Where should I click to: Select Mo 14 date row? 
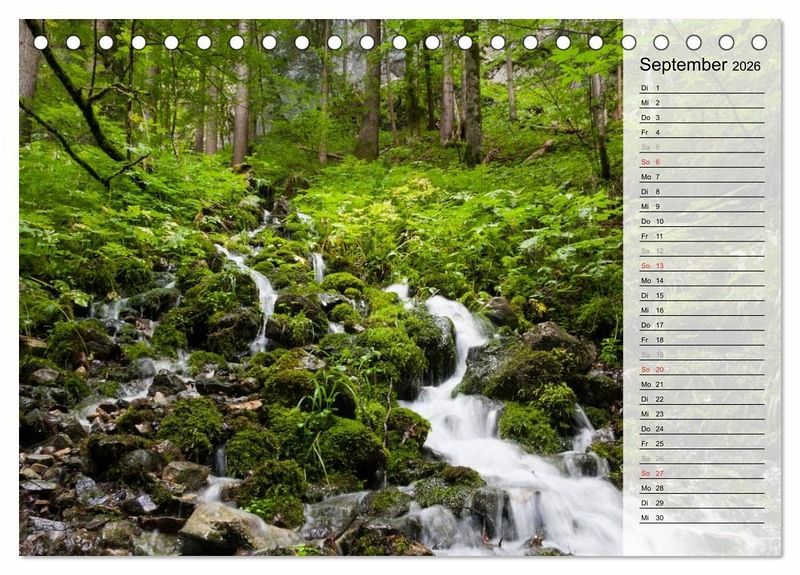pos(701,281)
